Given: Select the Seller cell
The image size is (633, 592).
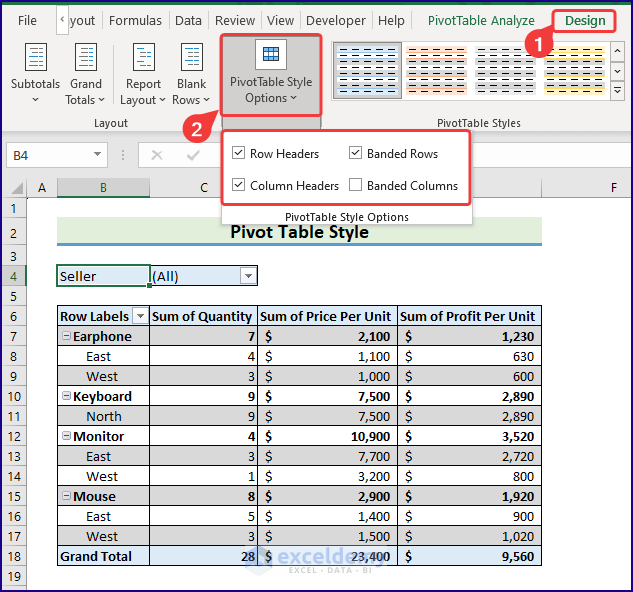Looking at the screenshot, I should point(103,276).
